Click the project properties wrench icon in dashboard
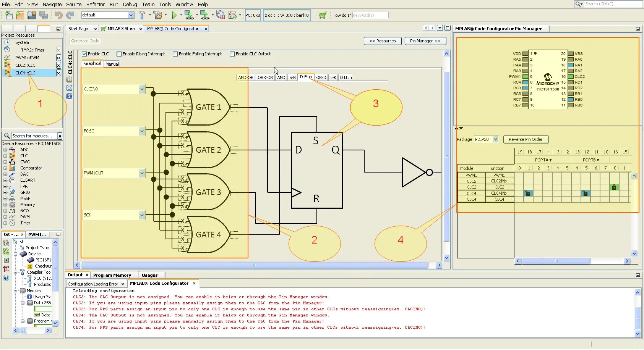The image size is (644, 350). (x=6, y=242)
